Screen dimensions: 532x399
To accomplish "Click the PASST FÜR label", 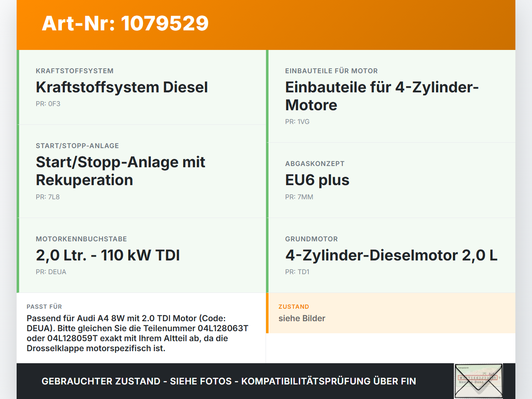I will 44,307.
